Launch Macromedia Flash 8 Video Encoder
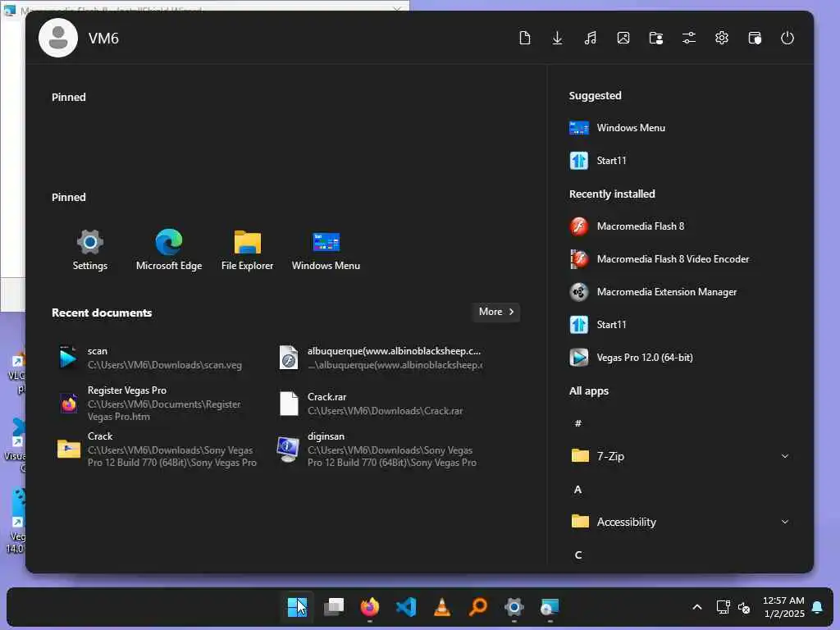Screen dimensions: 840x630 660,259
